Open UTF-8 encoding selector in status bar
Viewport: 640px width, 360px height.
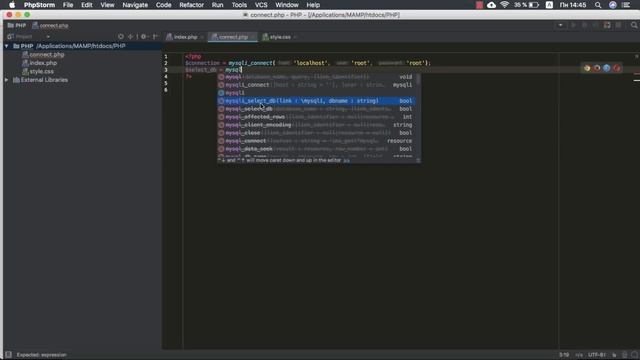coord(596,355)
